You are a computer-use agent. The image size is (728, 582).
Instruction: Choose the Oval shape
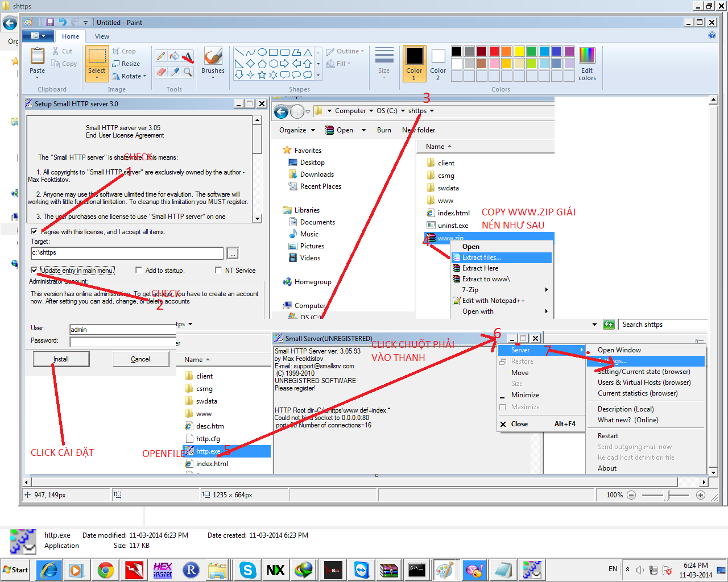click(262, 52)
